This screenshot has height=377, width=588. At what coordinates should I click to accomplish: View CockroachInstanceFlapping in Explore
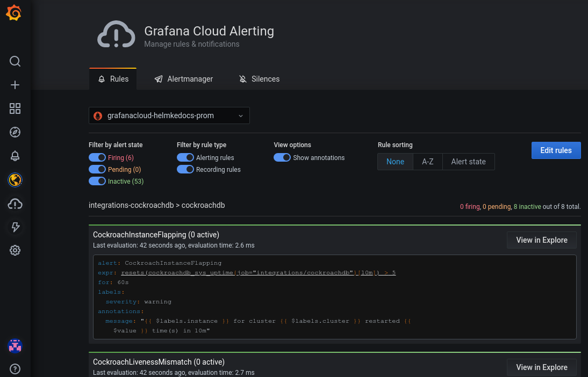coord(541,240)
